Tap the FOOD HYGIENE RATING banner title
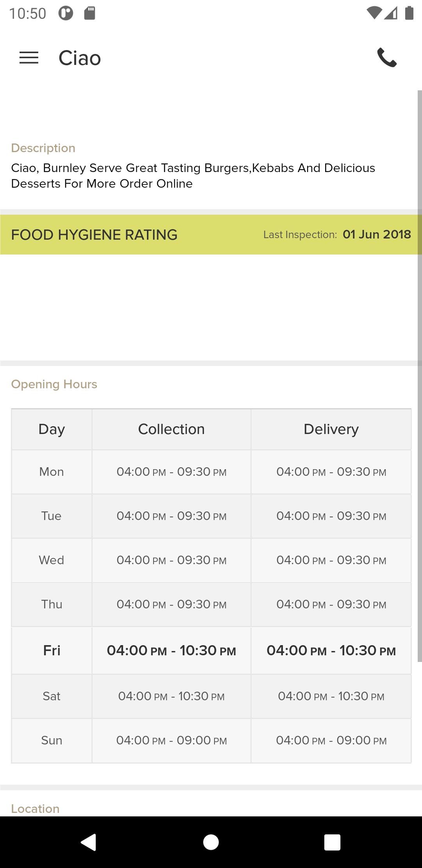Viewport: 422px width, 868px height. 94,235
